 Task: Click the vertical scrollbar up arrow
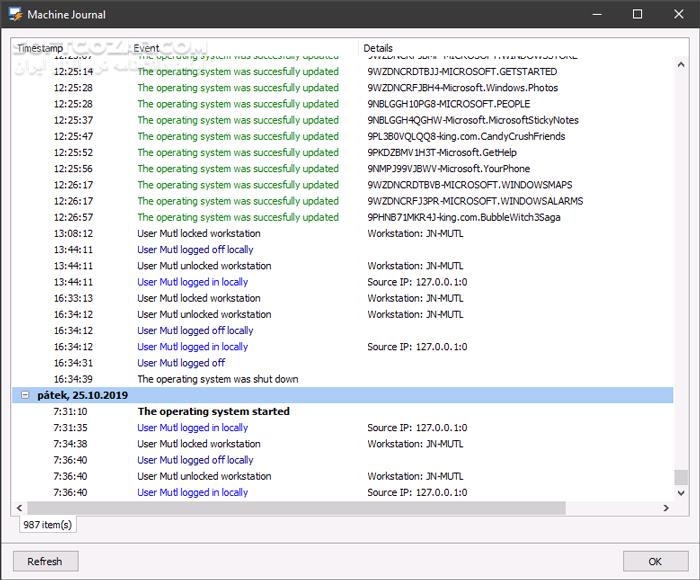[x=681, y=65]
